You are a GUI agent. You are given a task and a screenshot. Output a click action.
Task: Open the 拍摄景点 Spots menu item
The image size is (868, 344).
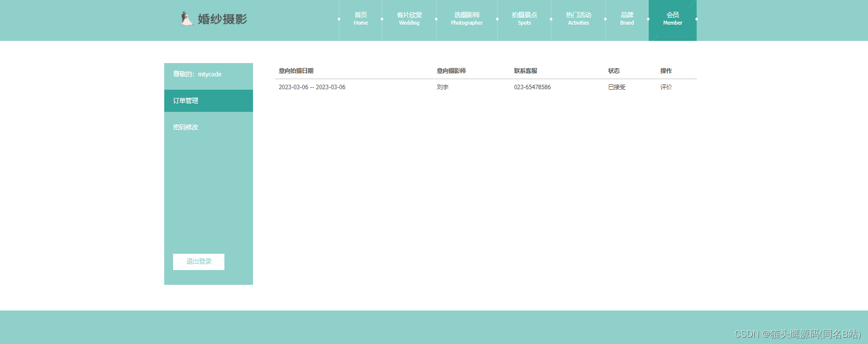524,19
